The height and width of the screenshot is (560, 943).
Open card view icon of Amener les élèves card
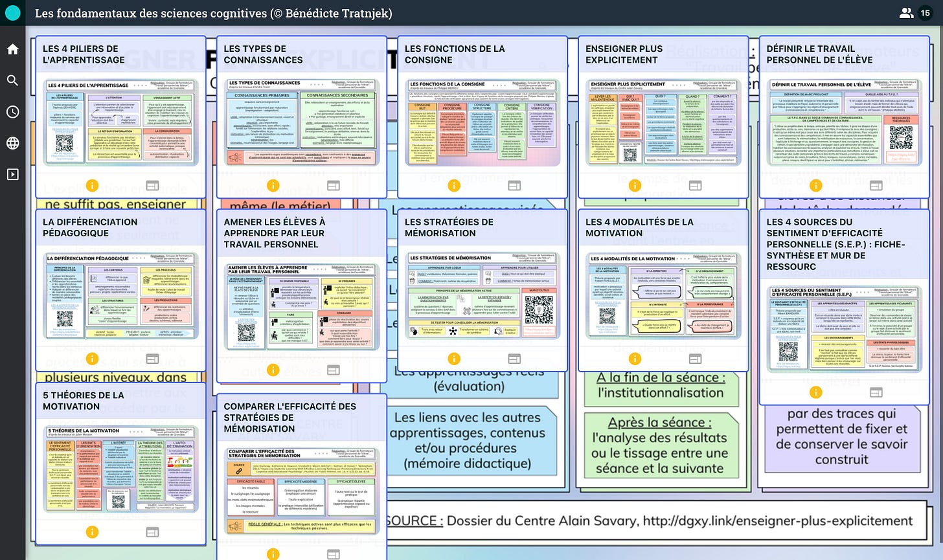click(333, 370)
